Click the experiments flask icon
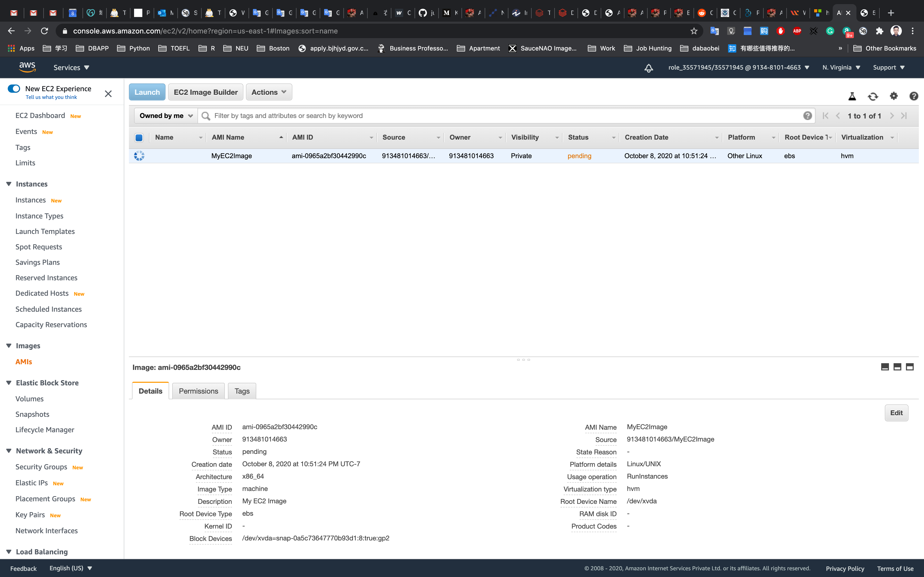Viewport: 924px width, 577px height. click(x=852, y=96)
